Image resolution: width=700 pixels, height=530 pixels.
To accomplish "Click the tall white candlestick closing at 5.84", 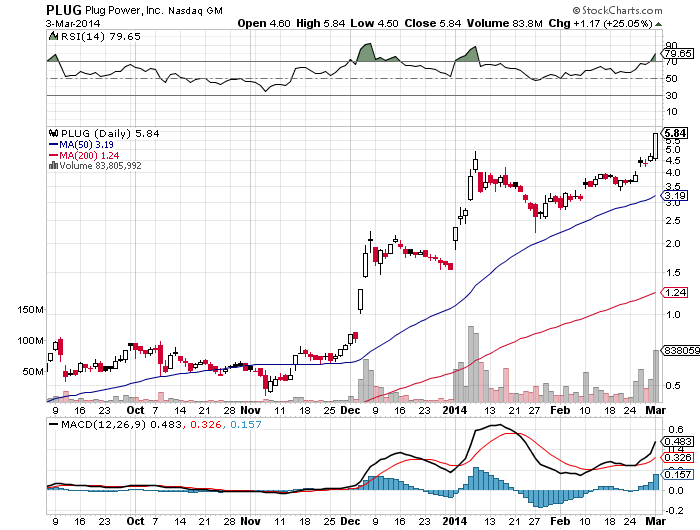I will (x=655, y=146).
